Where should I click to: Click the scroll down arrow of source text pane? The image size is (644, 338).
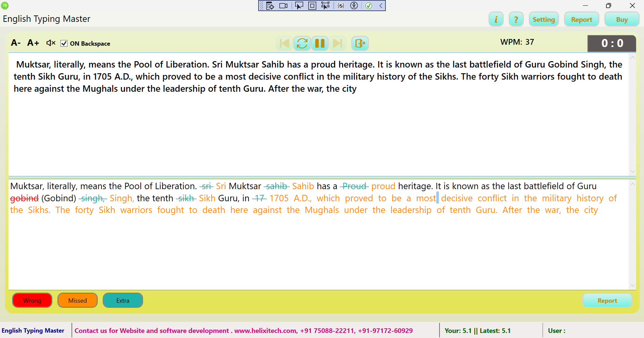633,172
